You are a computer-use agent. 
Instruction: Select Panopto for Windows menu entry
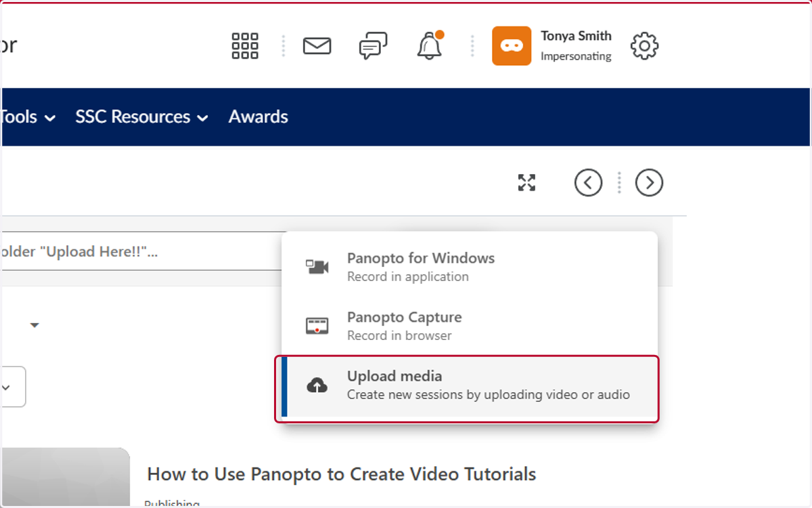tap(469, 267)
